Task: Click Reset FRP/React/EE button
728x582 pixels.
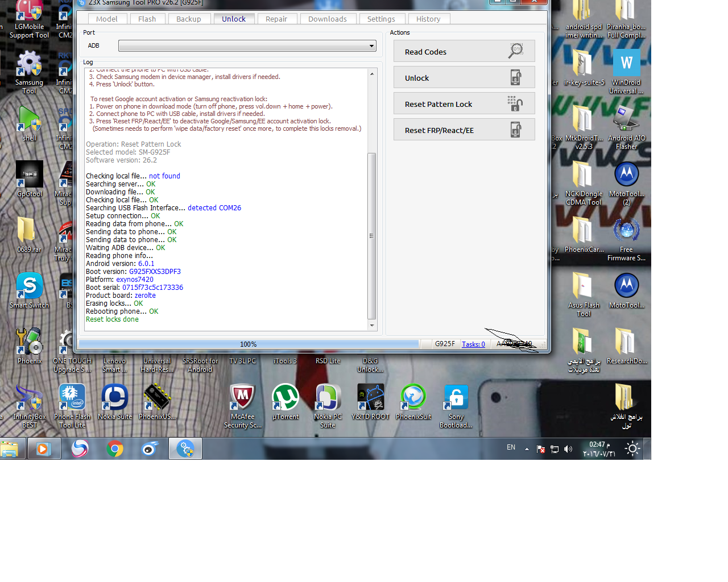Action: coord(464,130)
